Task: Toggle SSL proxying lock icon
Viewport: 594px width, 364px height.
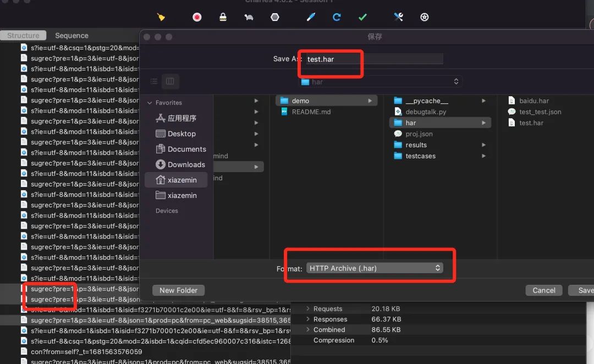Action: click(x=223, y=17)
